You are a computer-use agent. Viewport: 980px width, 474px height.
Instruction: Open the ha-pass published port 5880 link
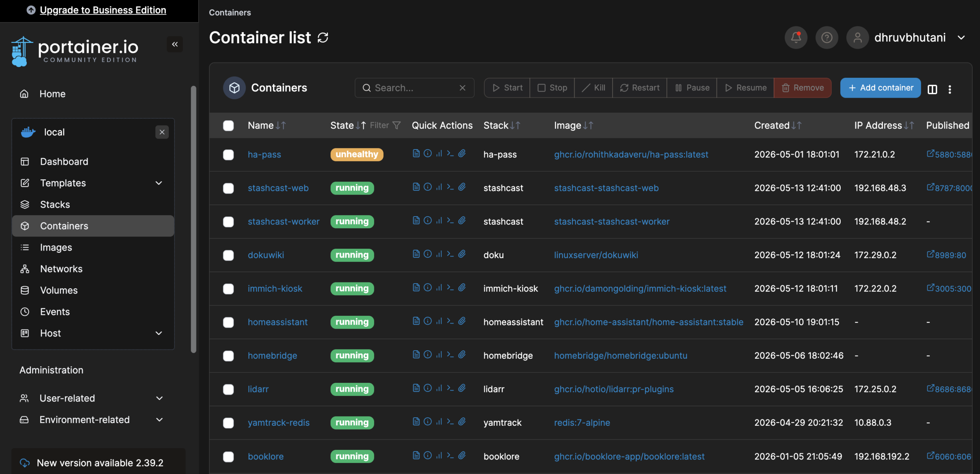click(949, 154)
